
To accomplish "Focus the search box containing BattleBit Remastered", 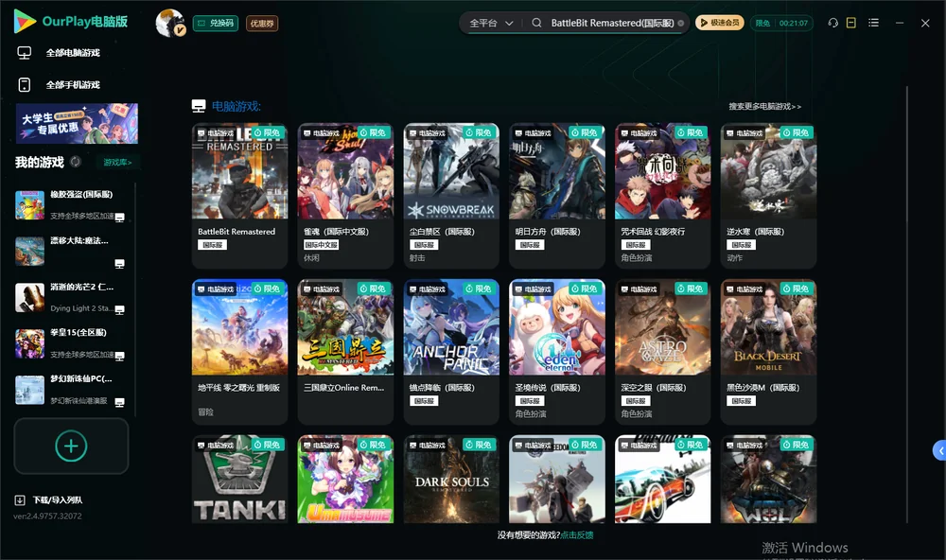I will pyautogui.click(x=612, y=23).
